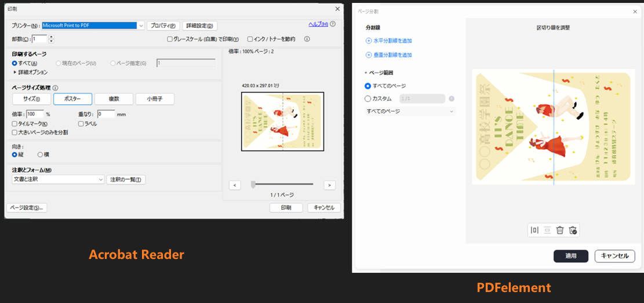Select the ポスター page sizing option
The height and width of the screenshot is (303, 644).
click(72, 99)
